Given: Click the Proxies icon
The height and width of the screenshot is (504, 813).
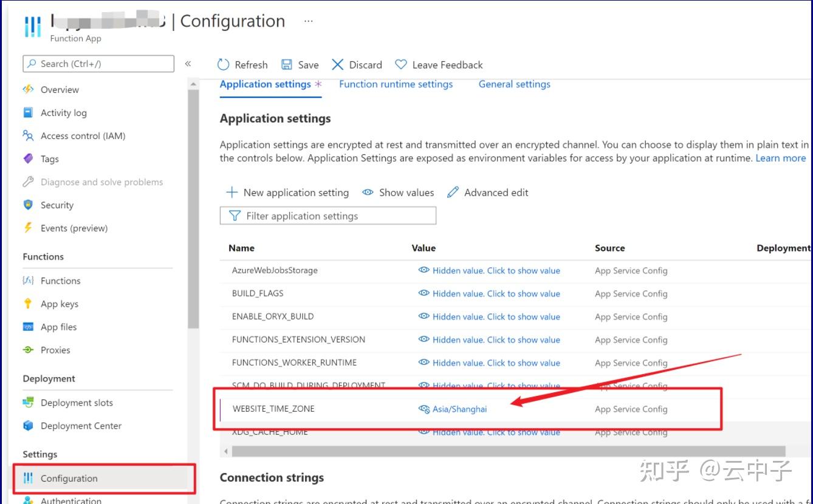Looking at the screenshot, I should [x=28, y=350].
